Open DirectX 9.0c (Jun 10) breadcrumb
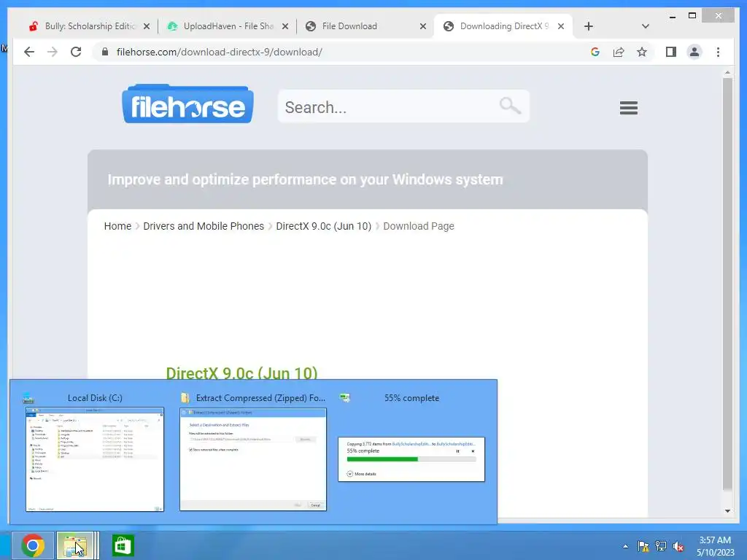This screenshot has width=747, height=560. 323,226
